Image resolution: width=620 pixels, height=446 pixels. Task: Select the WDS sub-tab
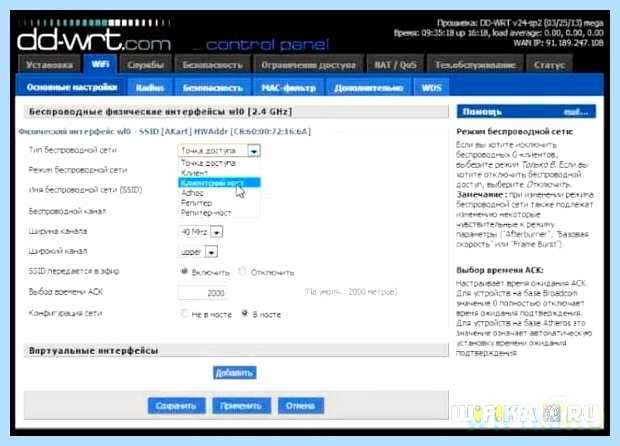point(431,88)
